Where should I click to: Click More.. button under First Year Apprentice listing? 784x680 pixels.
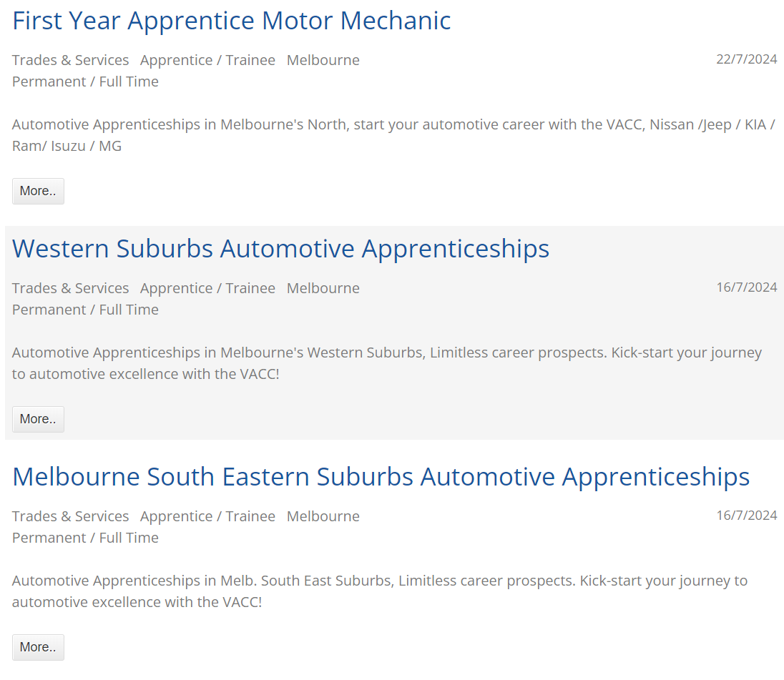(38, 191)
